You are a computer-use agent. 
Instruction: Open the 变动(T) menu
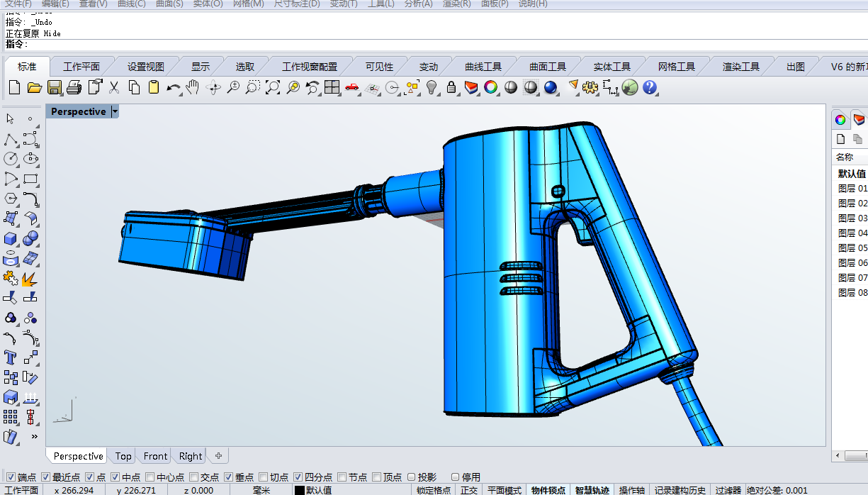point(344,4)
